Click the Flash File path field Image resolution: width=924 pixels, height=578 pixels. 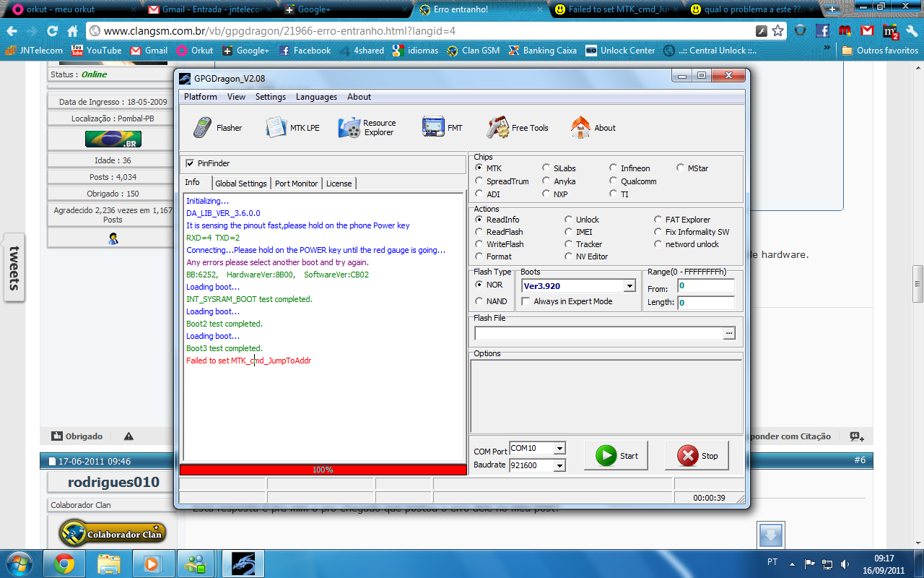(x=598, y=333)
